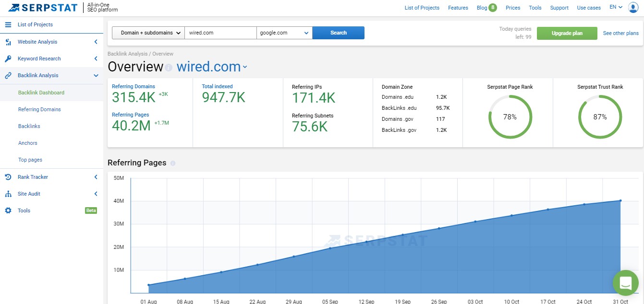Screen dimensions: 644x304
Task: Click the 75.6K referring subnets value
Action: tap(310, 127)
